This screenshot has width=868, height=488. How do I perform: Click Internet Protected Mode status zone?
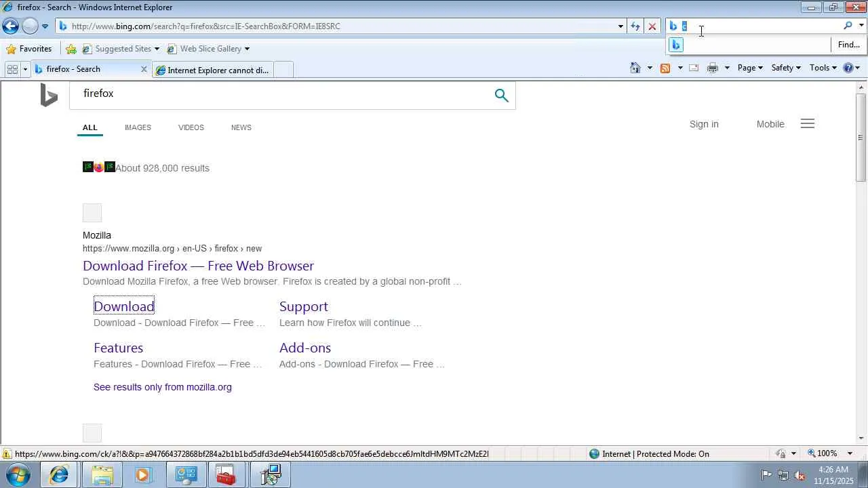(648, 454)
